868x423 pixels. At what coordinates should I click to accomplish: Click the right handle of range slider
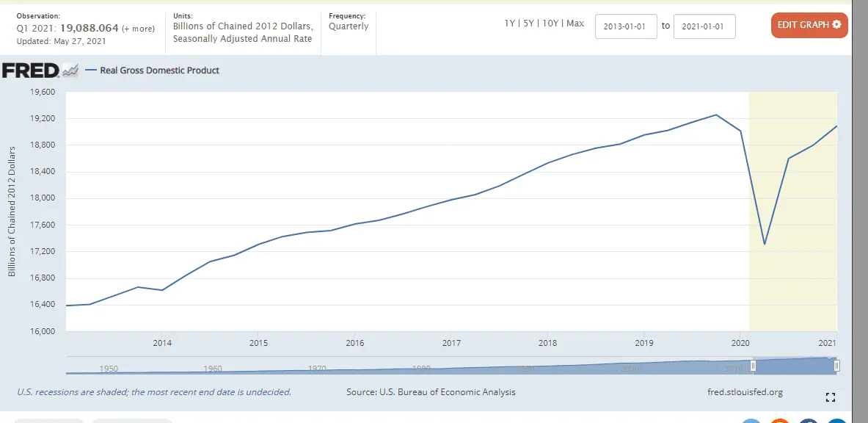tap(836, 366)
